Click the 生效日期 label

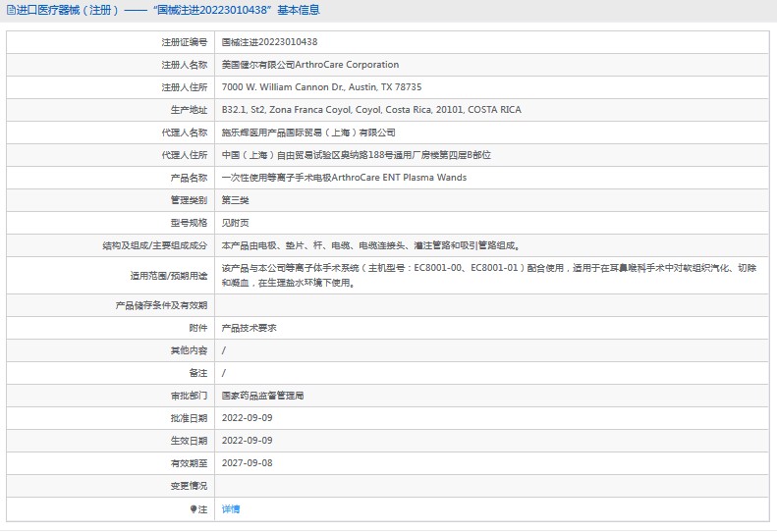pos(189,441)
